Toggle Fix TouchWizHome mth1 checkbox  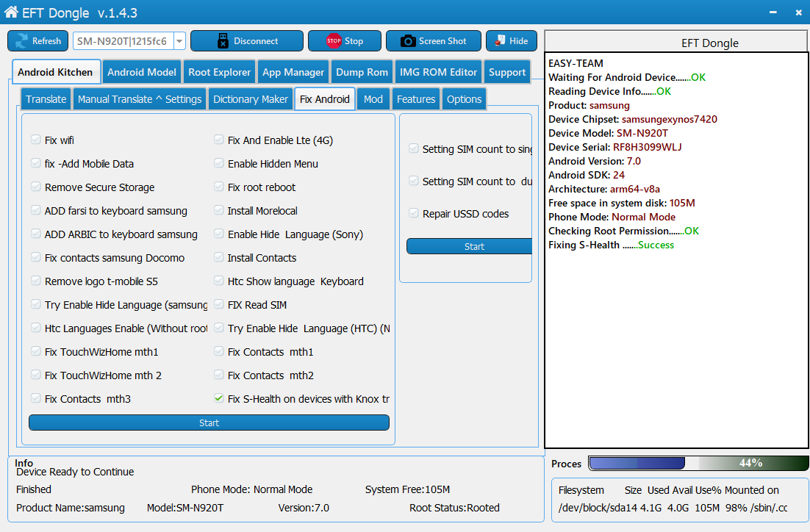click(35, 351)
